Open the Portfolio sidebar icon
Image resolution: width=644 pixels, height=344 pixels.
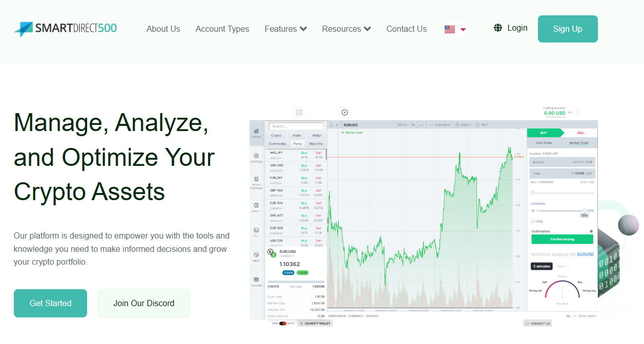click(x=256, y=157)
